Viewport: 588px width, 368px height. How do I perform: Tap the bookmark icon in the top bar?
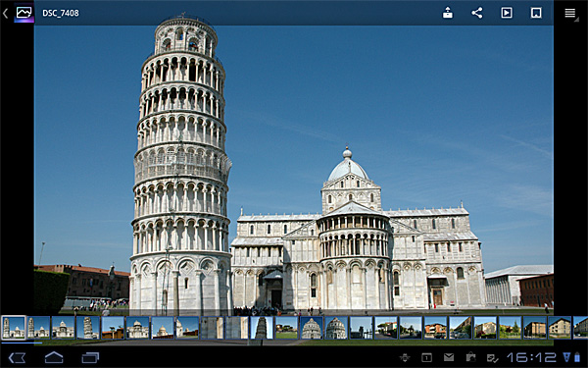536,13
